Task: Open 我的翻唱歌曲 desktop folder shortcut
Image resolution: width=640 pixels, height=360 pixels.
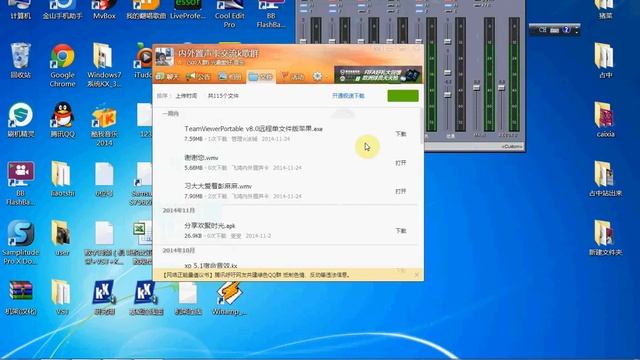Action: [x=146, y=10]
